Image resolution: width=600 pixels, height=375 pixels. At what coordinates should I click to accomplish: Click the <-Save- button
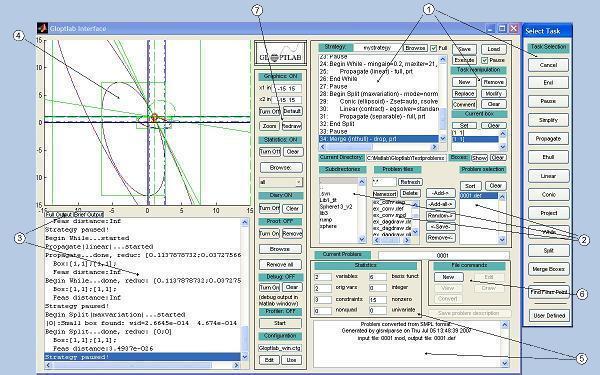coord(440,227)
